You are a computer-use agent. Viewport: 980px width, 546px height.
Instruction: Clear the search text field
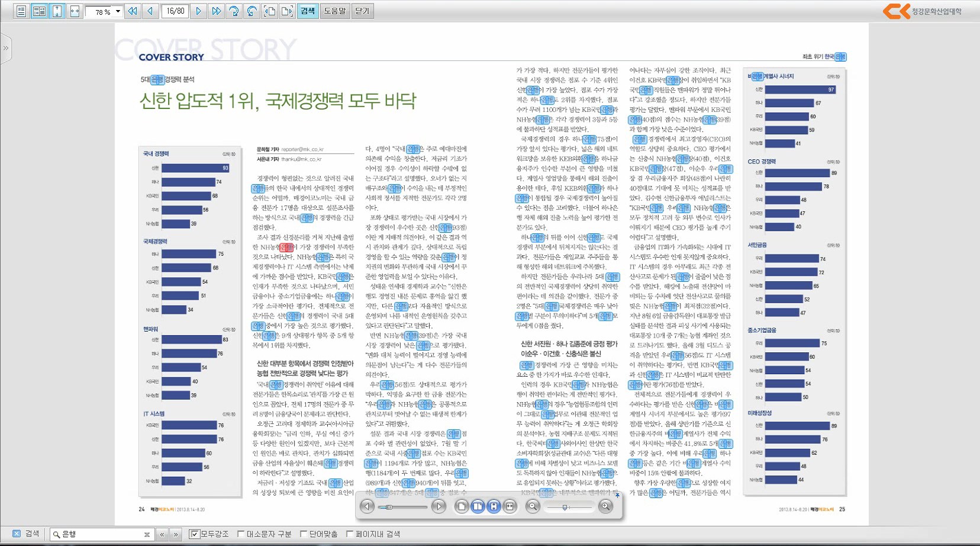coord(147,534)
